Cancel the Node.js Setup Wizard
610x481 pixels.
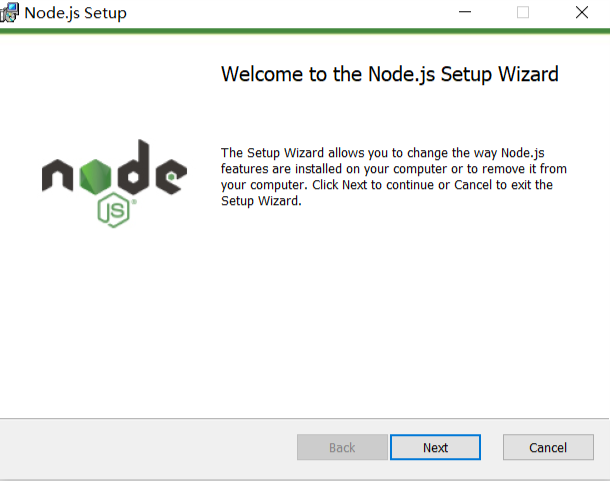[x=548, y=447]
